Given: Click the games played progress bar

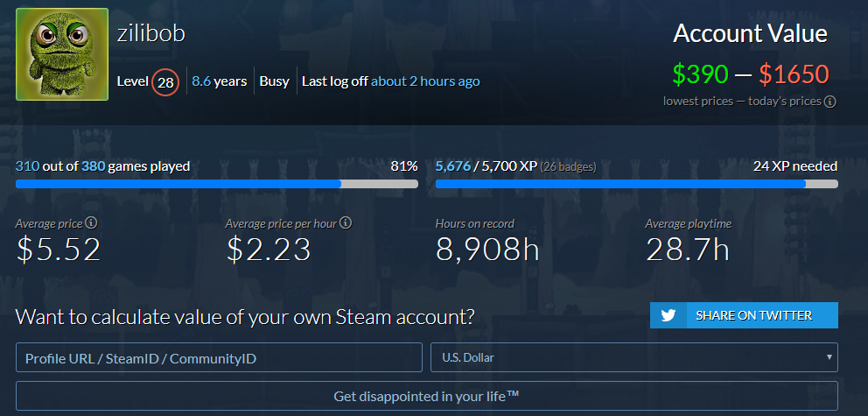Looking at the screenshot, I should pos(217,184).
